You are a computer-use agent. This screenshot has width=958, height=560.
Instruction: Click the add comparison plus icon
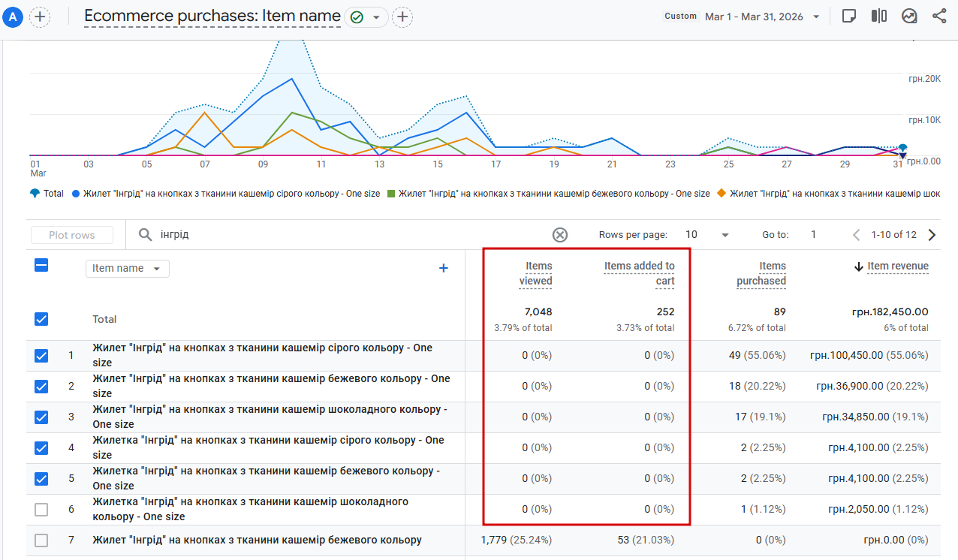(40, 17)
